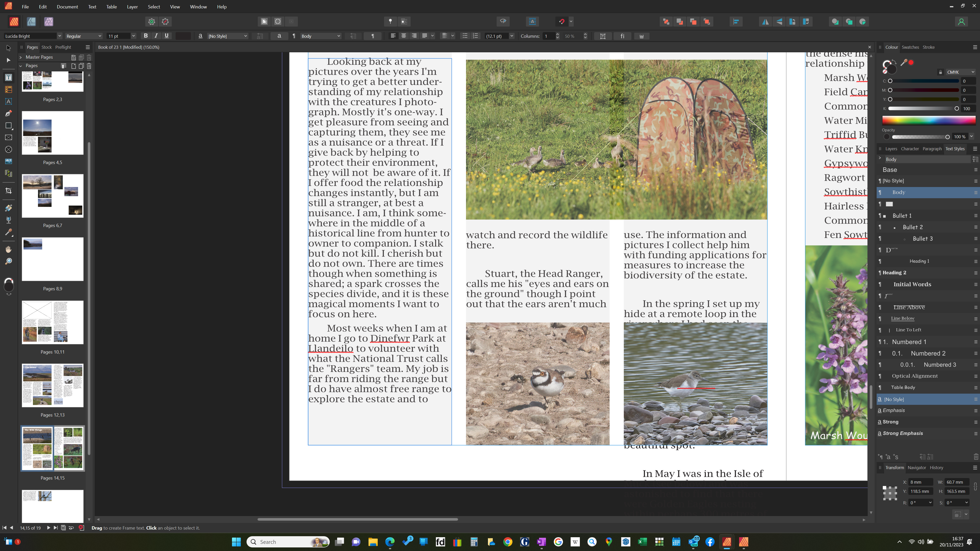Expand the Master Pages section
The width and height of the screenshot is (980, 551).
click(x=20, y=57)
